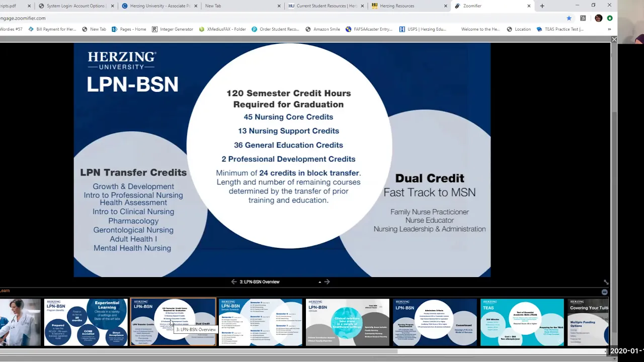Viewport: 644px width, 362px height.
Task: Click '45 Nursing Core Credits' text
Action: tap(288, 117)
